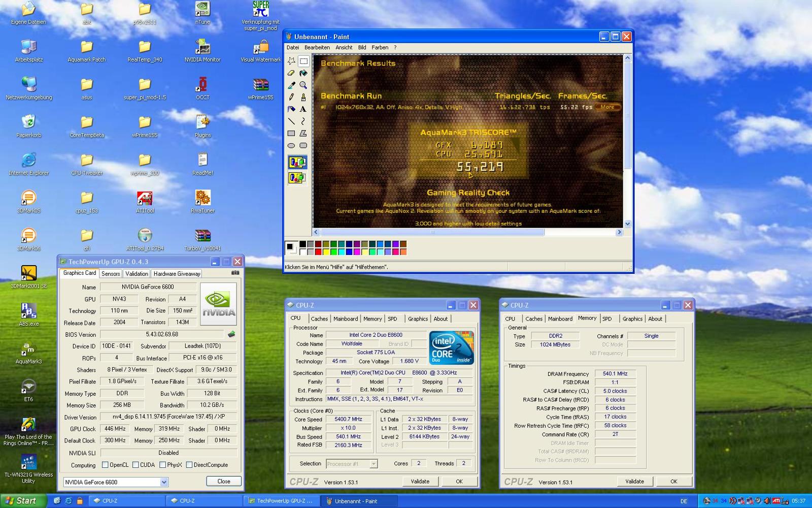Switch to the Sensors tab in GPU-Z
This screenshot has width=812, height=508.
[x=111, y=274]
